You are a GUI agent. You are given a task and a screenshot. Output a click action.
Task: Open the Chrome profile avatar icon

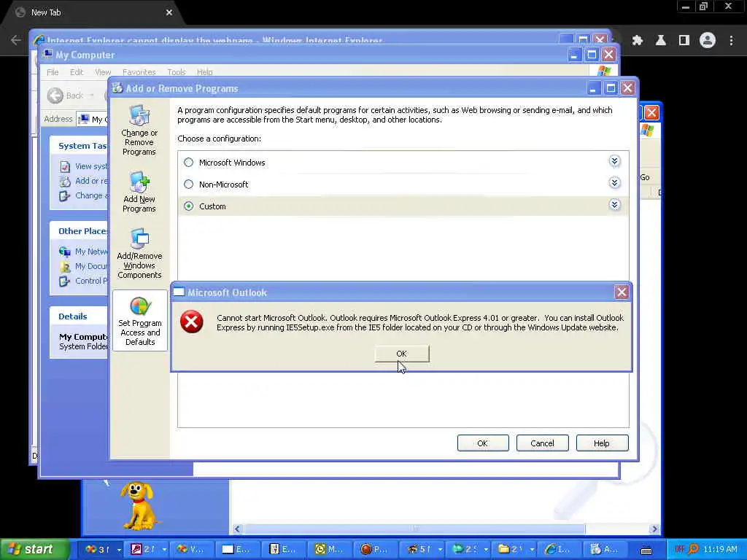[708, 41]
